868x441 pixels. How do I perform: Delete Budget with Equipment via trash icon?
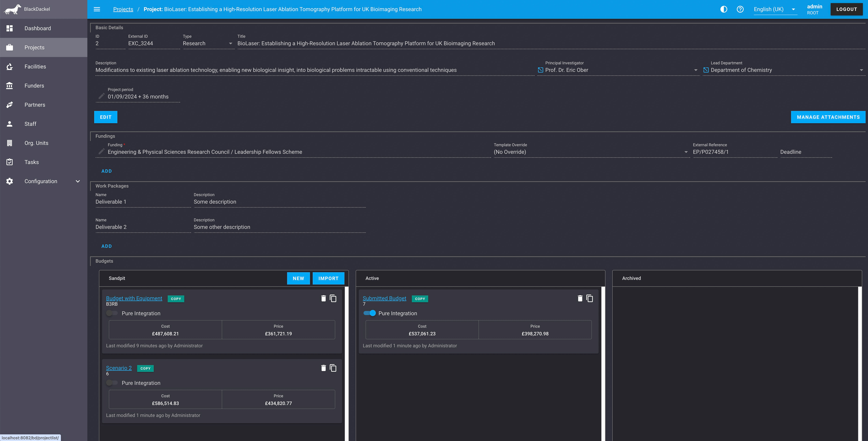323,298
